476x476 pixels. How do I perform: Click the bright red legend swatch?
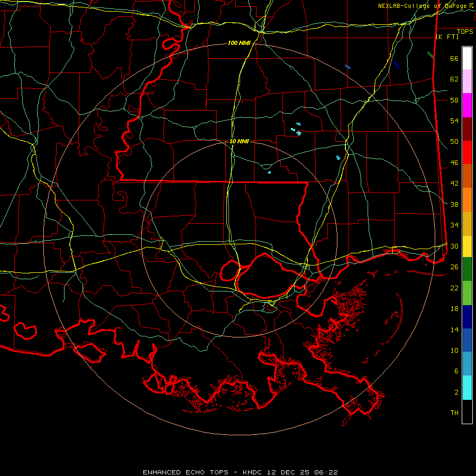pos(467,153)
